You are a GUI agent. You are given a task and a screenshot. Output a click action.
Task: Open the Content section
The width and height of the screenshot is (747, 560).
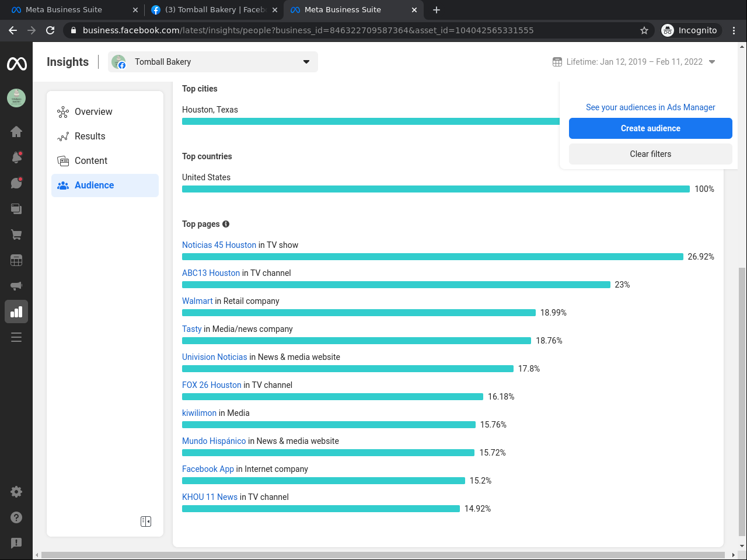tap(105, 161)
